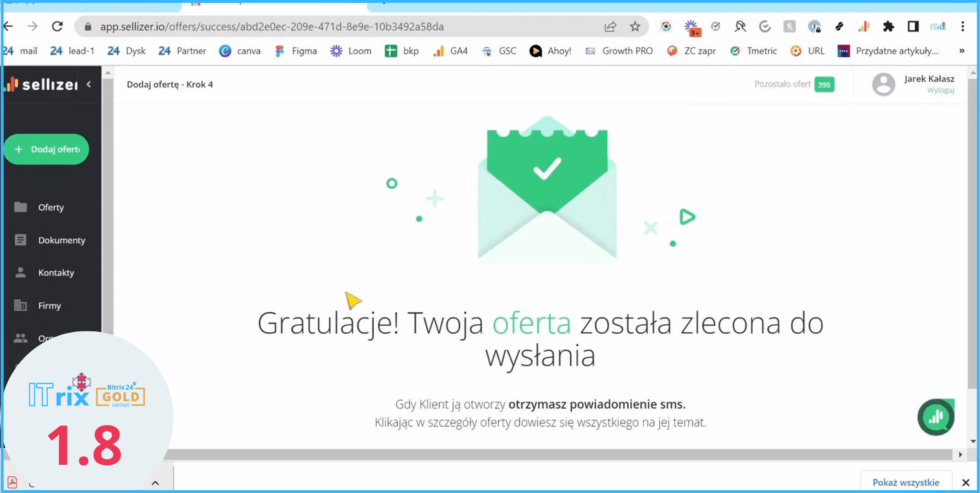
Task: Open the Loom bookmark
Action: coord(351,51)
